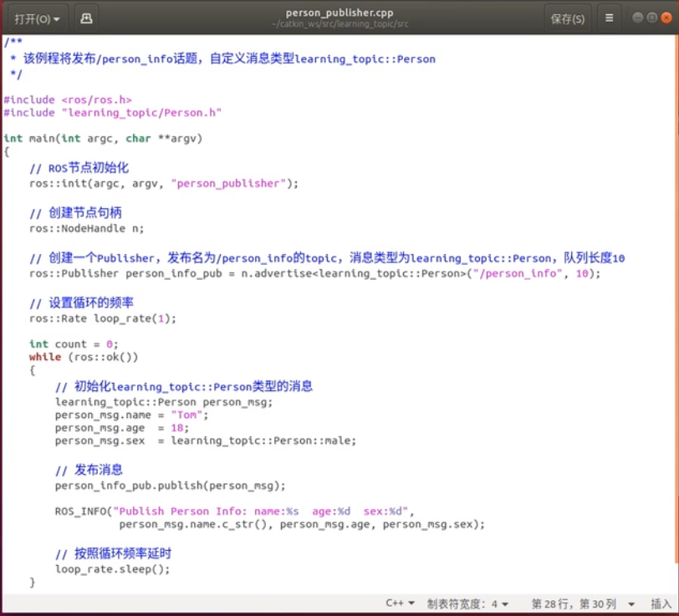The image size is (679, 616).
Task: Click the person_publisher.cpp window title
Action: click(x=339, y=13)
